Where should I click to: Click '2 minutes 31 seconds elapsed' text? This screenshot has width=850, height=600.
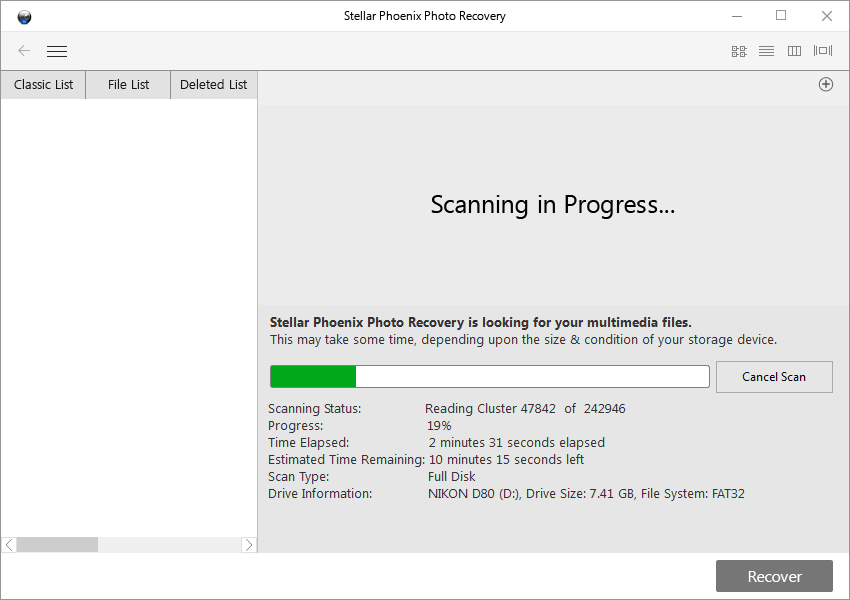tap(517, 443)
